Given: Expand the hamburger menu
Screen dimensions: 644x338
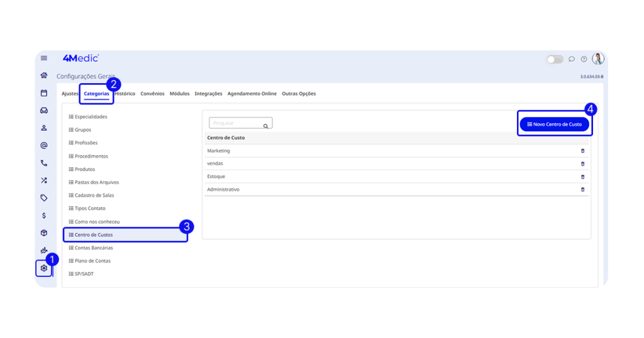Looking at the screenshot, I should pyautogui.click(x=44, y=58).
